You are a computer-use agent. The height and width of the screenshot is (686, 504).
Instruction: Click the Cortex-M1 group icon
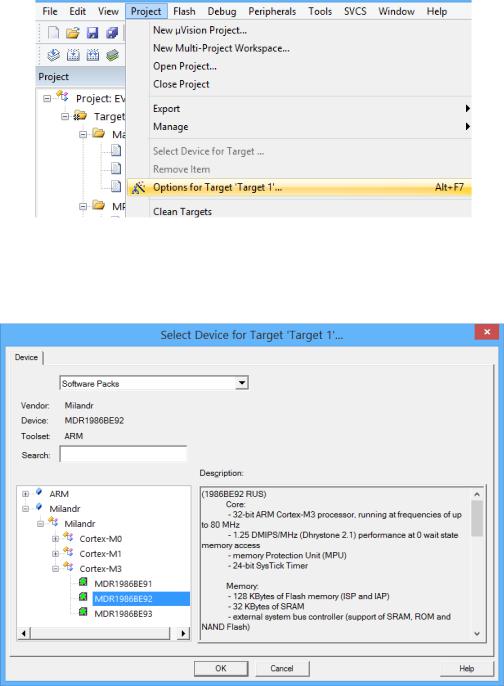tap(68, 552)
